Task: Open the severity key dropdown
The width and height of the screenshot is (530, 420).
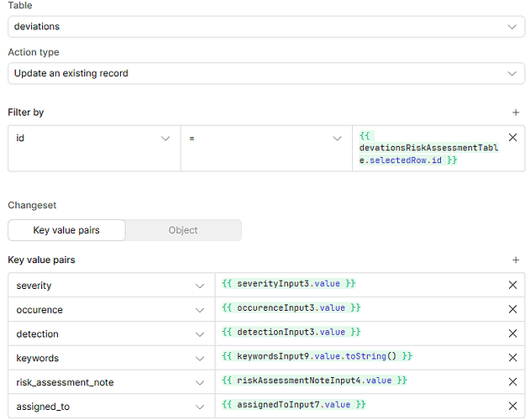Action: click(x=112, y=286)
